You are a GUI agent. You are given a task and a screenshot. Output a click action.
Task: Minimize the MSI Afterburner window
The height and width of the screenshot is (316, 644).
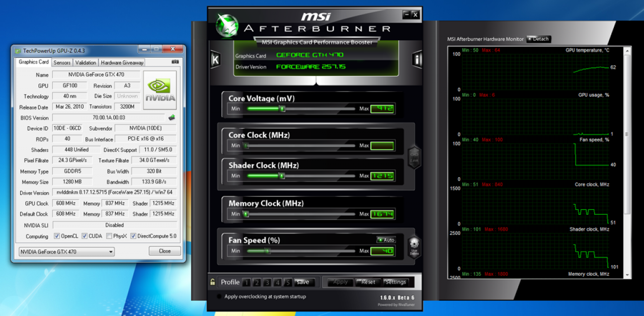coord(406,15)
